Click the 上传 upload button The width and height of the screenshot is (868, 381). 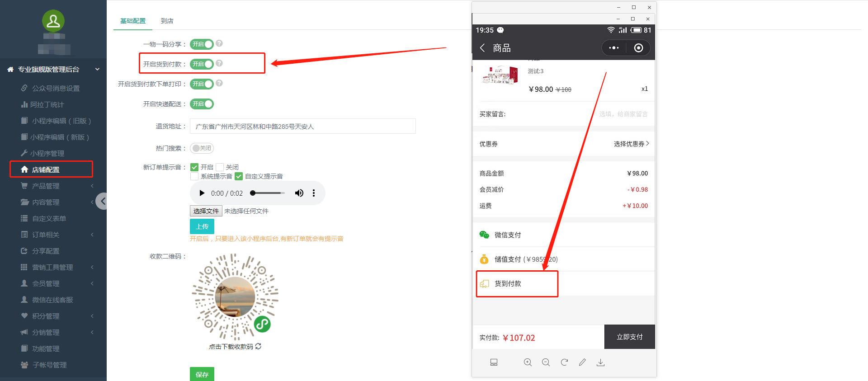coord(202,226)
